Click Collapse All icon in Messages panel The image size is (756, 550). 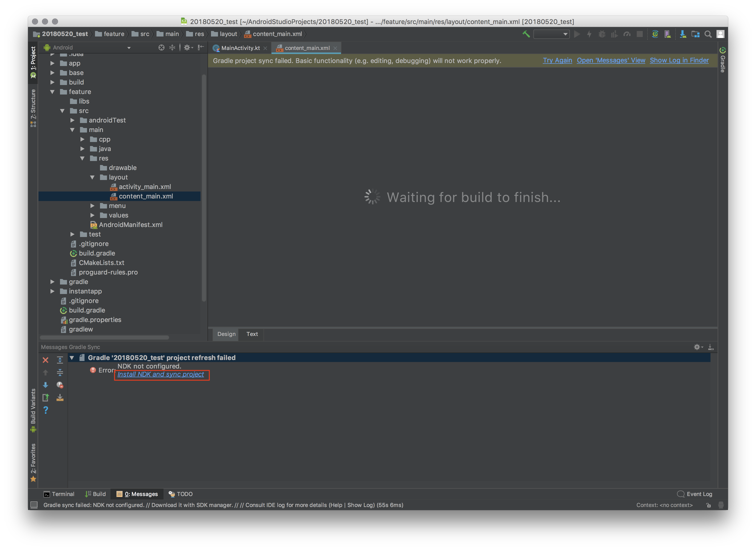(60, 372)
